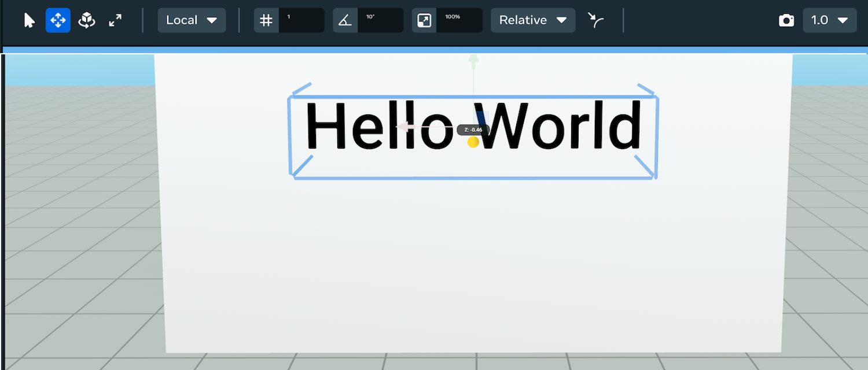Click the camera icon
This screenshot has height=370, width=868.
coord(786,20)
